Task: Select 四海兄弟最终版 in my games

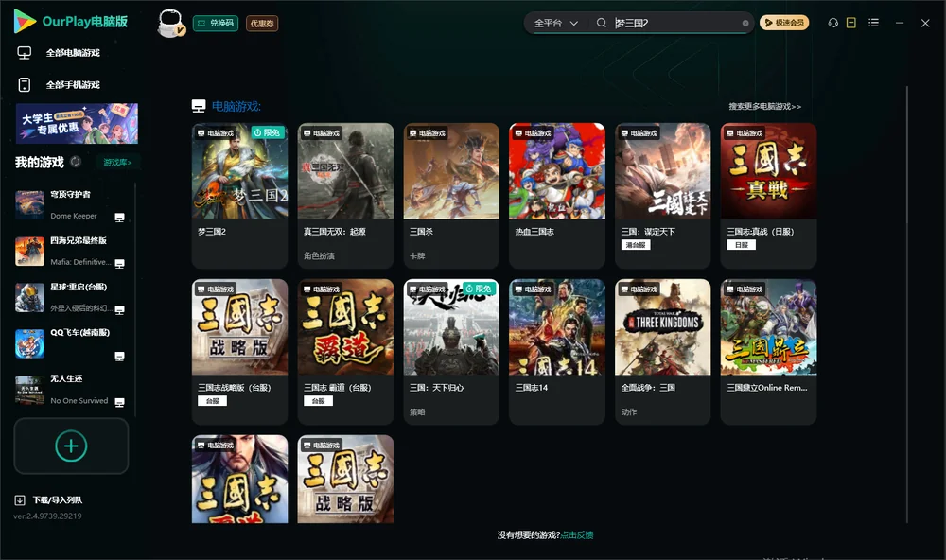Action: pyautogui.click(x=71, y=251)
